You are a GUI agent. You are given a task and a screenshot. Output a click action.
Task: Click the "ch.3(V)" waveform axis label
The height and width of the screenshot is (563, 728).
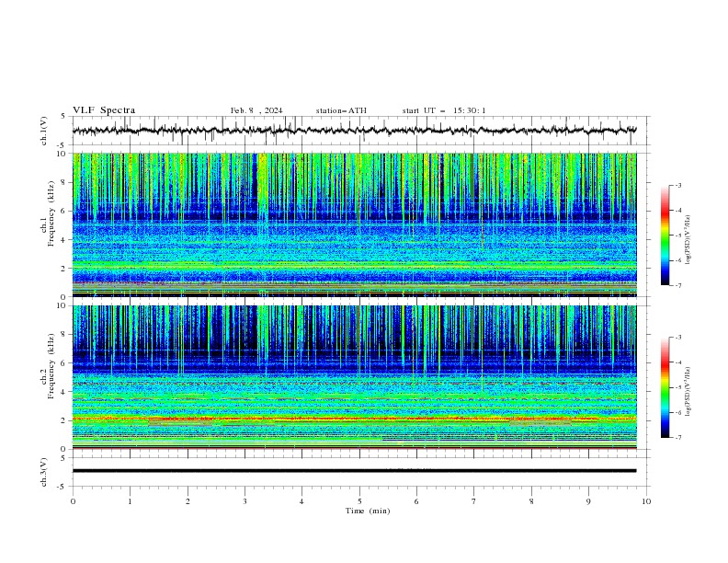[x=44, y=472]
